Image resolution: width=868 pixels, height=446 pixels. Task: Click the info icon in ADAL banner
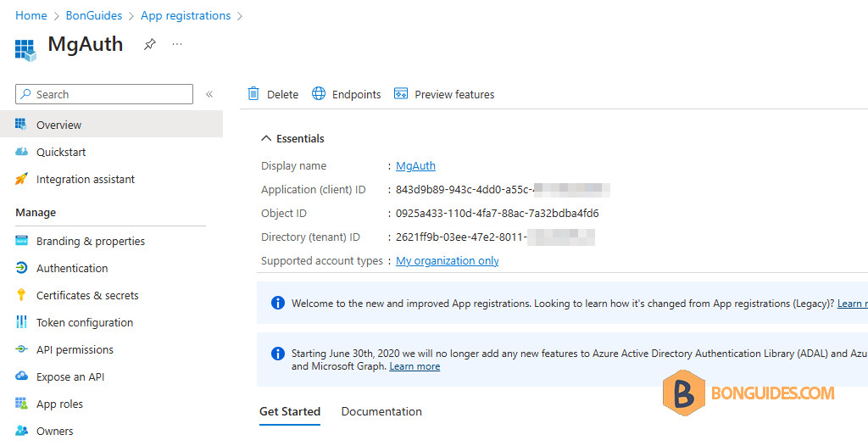tap(278, 354)
